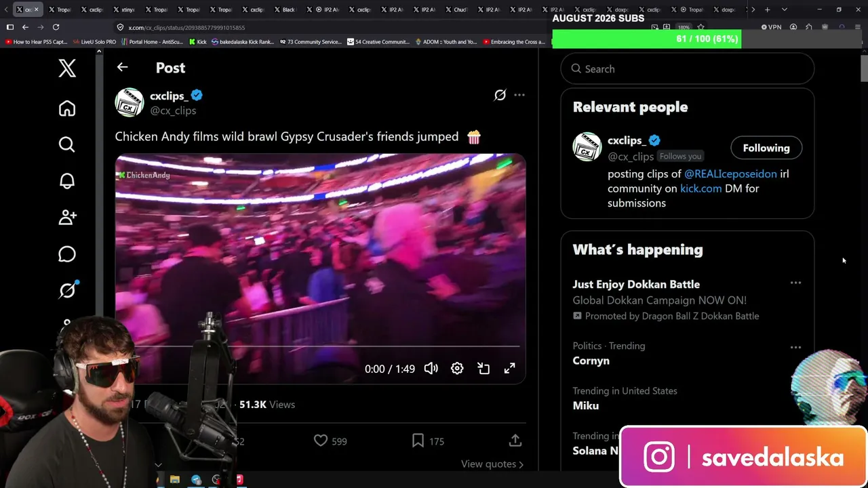Go back from the Post view

click(122, 67)
